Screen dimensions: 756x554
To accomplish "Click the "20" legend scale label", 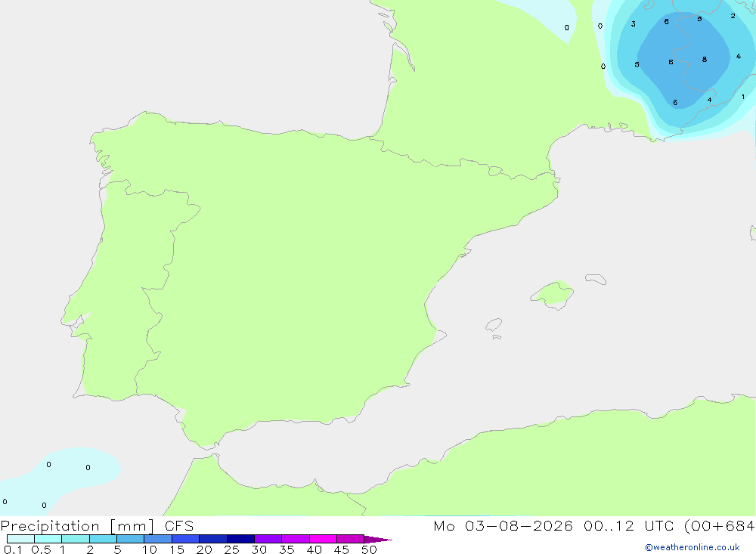I will point(204,549).
